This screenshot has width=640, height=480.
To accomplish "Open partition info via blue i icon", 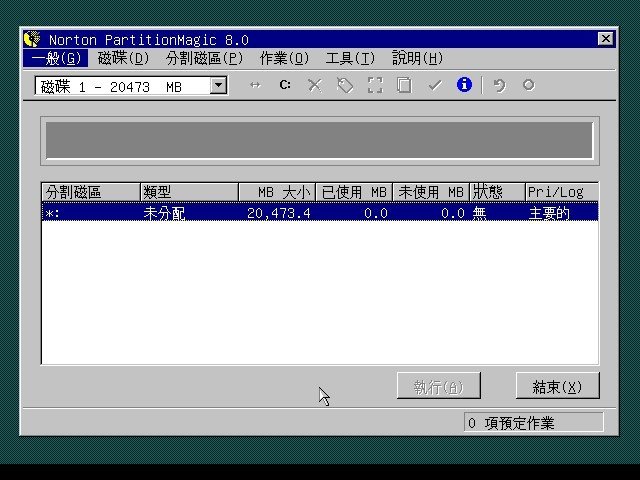I will 464,85.
